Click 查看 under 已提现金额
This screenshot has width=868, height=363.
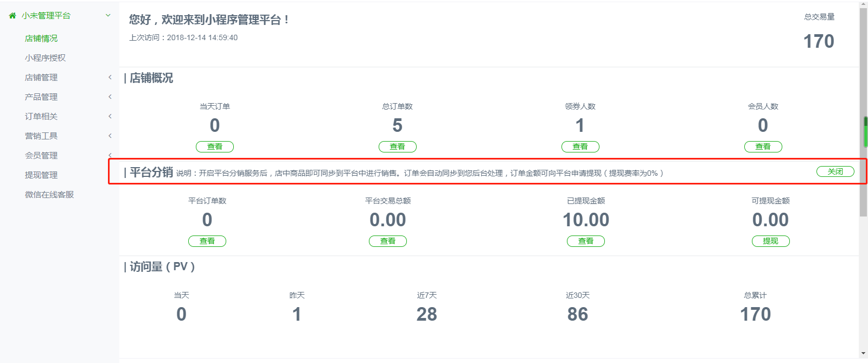[586, 241]
